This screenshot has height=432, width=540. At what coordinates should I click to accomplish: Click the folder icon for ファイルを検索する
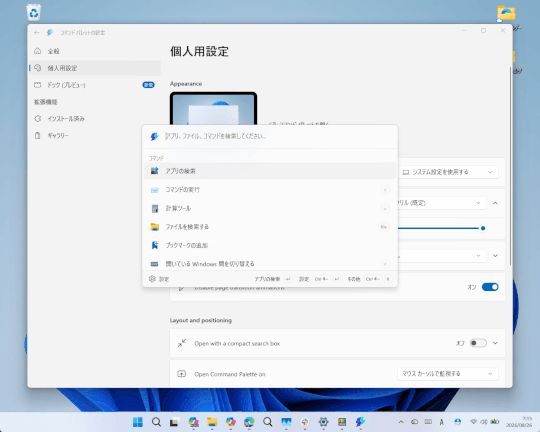[155, 227]
